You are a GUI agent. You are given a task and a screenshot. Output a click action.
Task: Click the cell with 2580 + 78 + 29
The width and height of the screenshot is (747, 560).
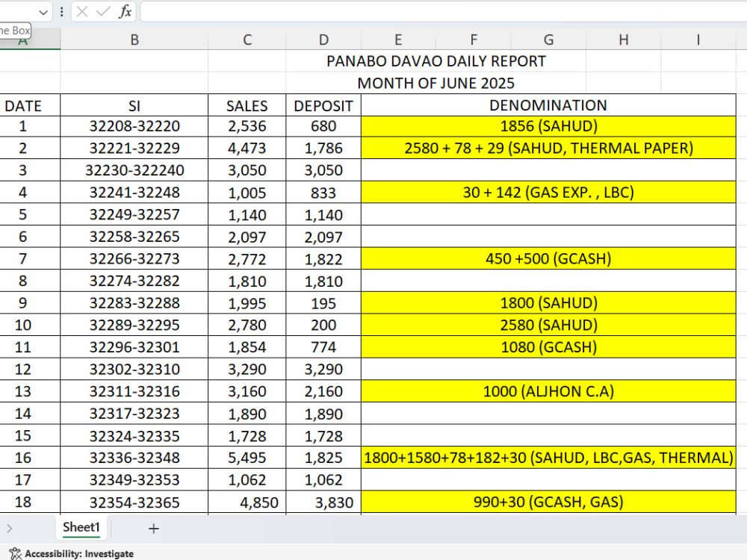[x=548, y=148]
